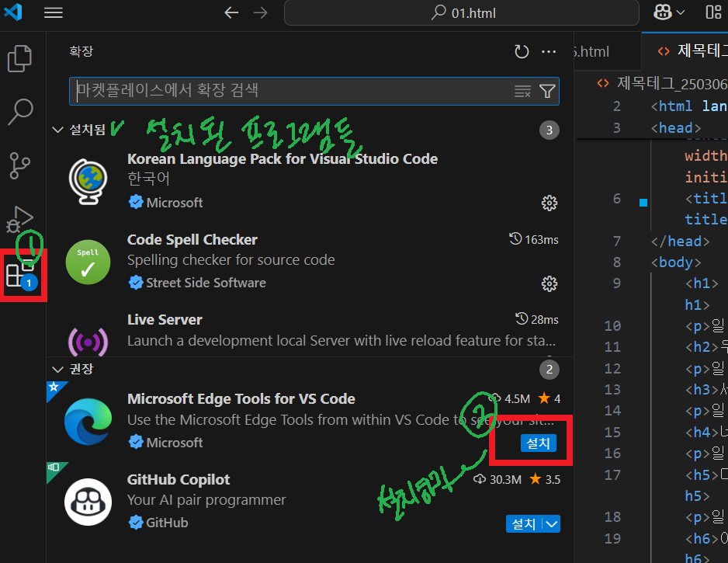Switch to the partially visible .html tab

[x=592, y=51]
